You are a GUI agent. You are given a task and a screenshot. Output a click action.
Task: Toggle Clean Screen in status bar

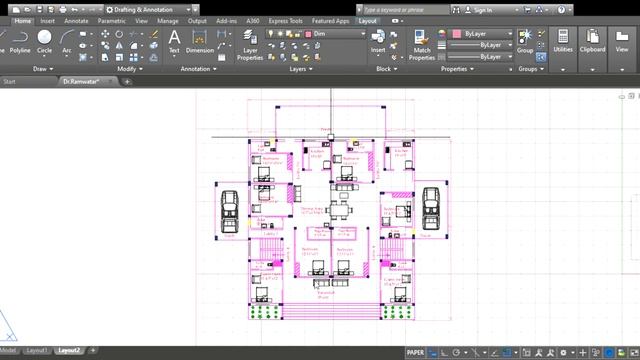634,353
